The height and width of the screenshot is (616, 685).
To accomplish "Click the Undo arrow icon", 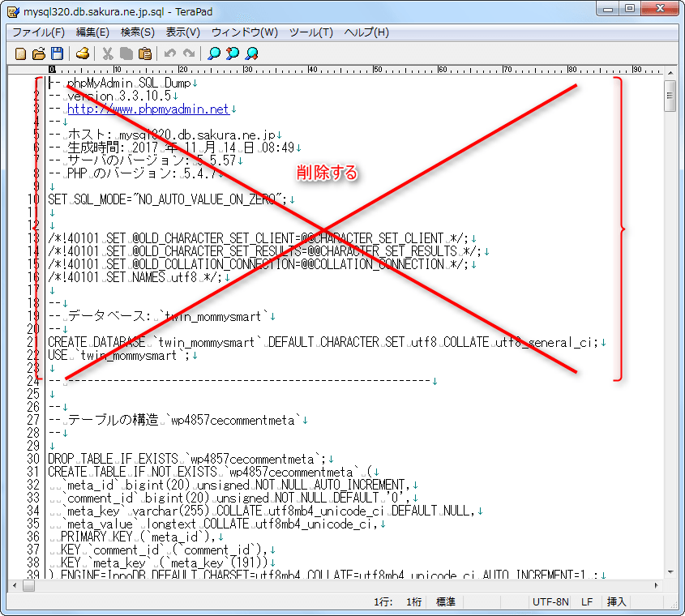I will point(169,53).
